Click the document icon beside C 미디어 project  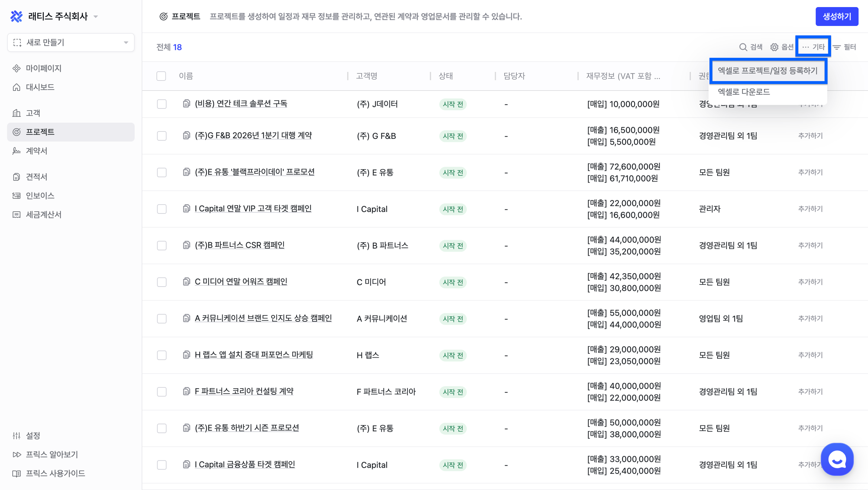pos(187,282)
